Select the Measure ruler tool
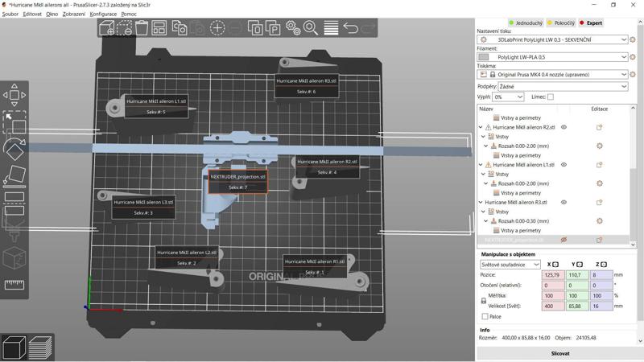 (x=14, y=285)
